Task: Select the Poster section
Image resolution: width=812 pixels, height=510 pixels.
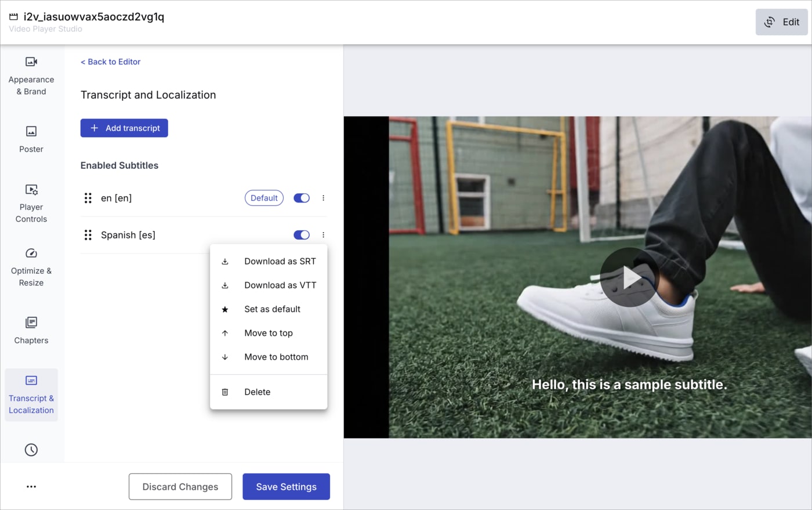Action: click(x=31, y=139)
